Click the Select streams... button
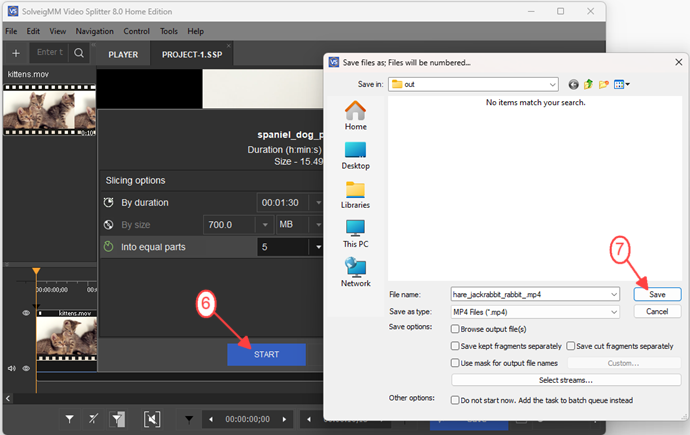 [566, 380]
